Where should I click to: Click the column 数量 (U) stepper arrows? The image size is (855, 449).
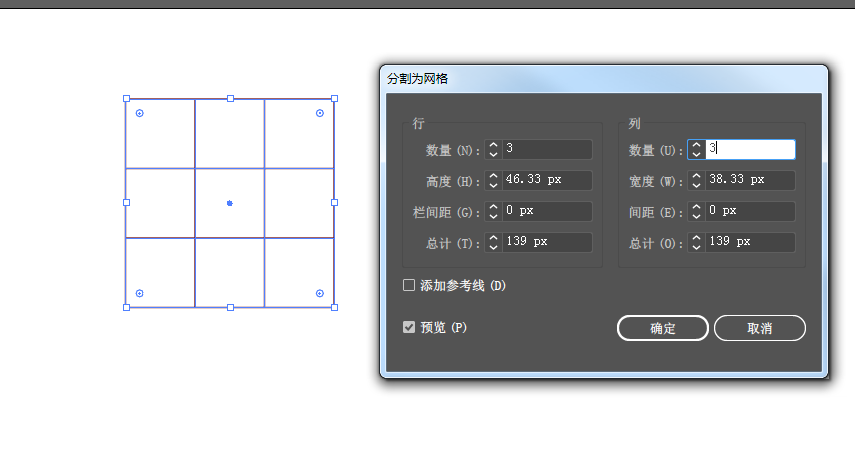696,149
